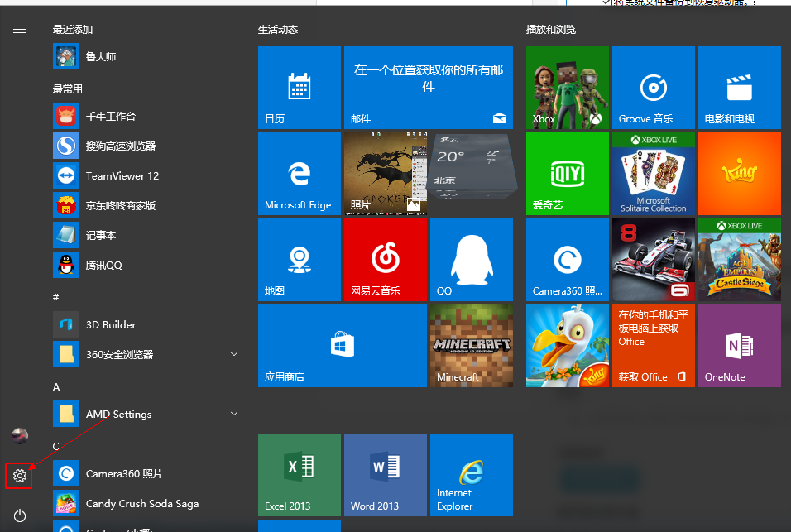Viewport: 791px width, 532px height.
Task: Open the Settings gear icon
Action: (19, 476)
